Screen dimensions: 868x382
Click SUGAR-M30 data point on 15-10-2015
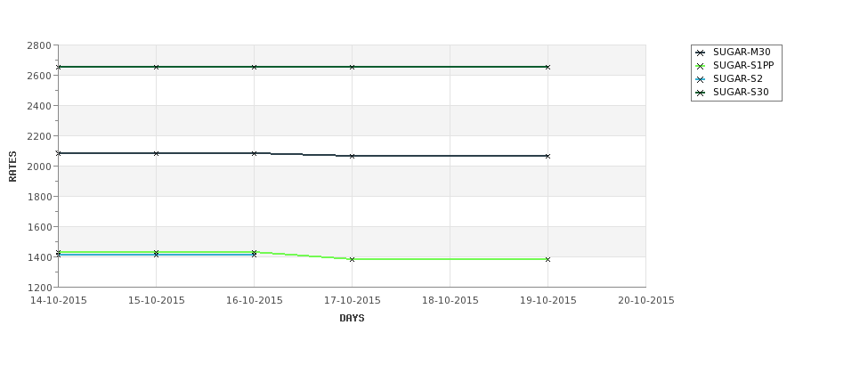pyautogui.click(x=156, y=153)
